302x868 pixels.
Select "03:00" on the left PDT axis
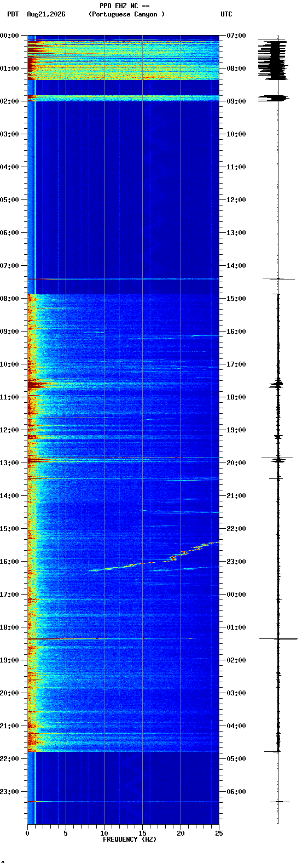(9, 134)
